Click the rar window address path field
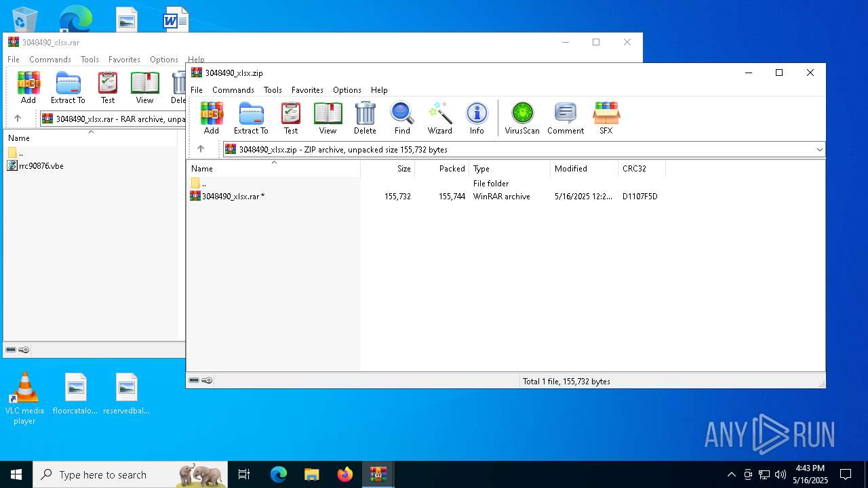The width and height of the screenshot is (868, 488). coord(113,119)
